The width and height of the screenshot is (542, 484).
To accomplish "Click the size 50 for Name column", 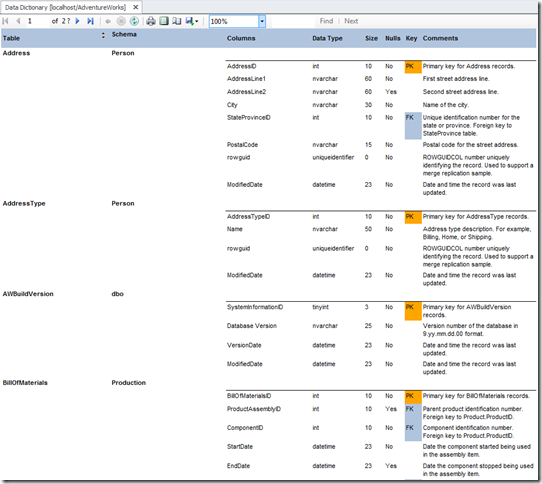I will [368, 229].
